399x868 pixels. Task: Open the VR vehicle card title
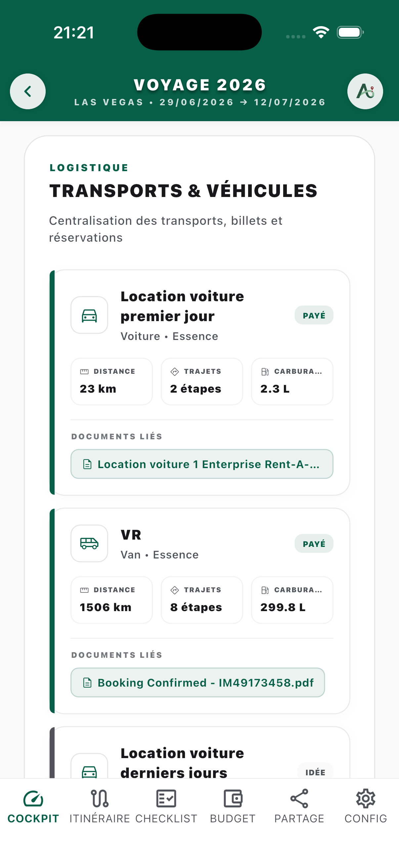[131, 535]
